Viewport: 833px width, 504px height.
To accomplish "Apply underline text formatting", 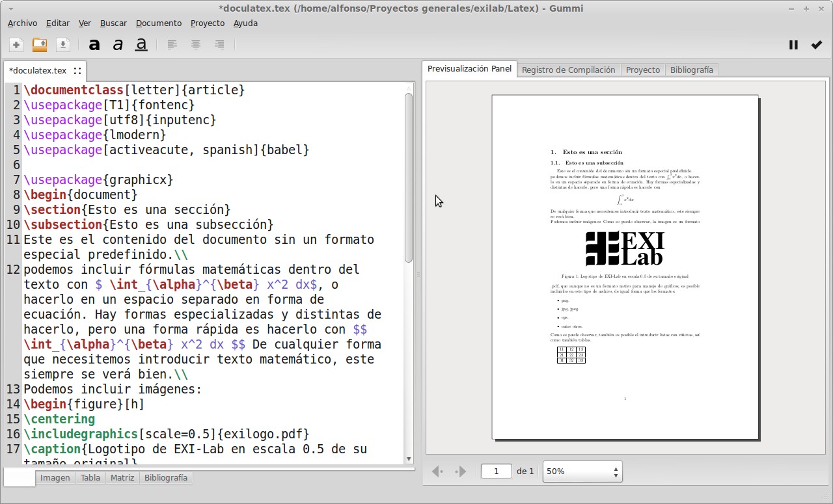I will pos(141,45).
